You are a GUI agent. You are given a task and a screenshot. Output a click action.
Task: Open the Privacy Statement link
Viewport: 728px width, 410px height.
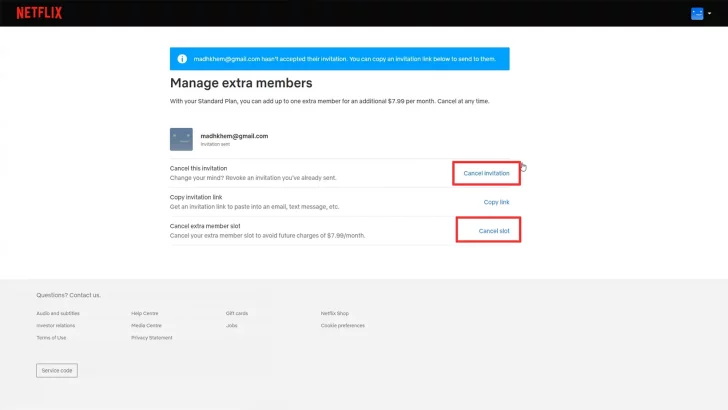coord(151,338)
